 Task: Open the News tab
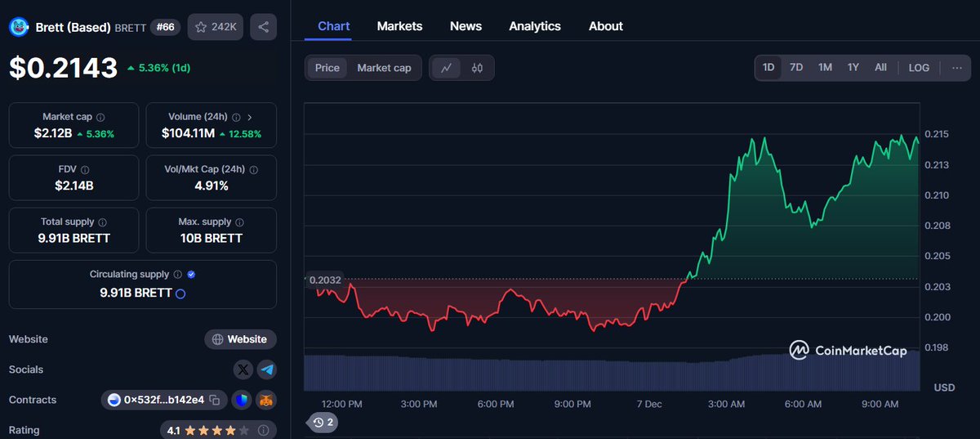[x=465, y=26]
